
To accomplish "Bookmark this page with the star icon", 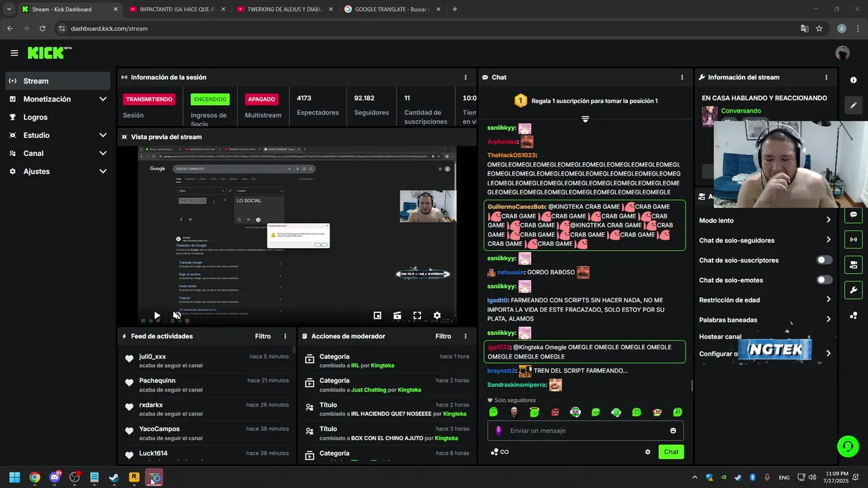I will [819, 28].
